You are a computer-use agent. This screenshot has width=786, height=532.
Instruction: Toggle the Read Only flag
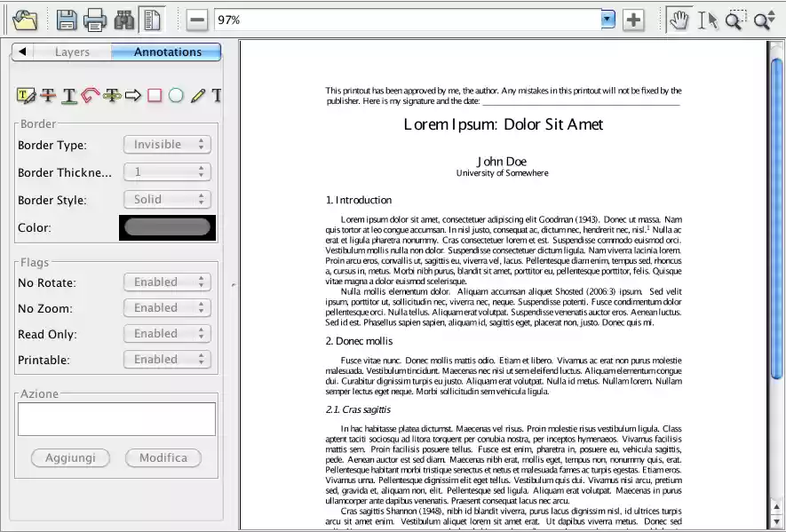pos(167,333)
